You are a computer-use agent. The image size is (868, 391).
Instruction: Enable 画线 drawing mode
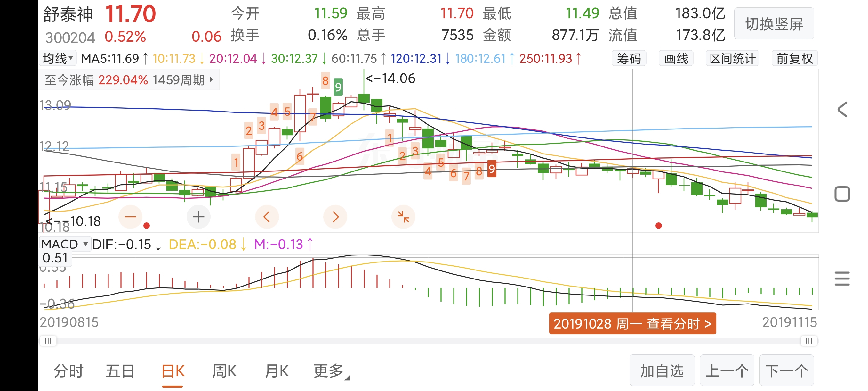(x=676, y=59)
